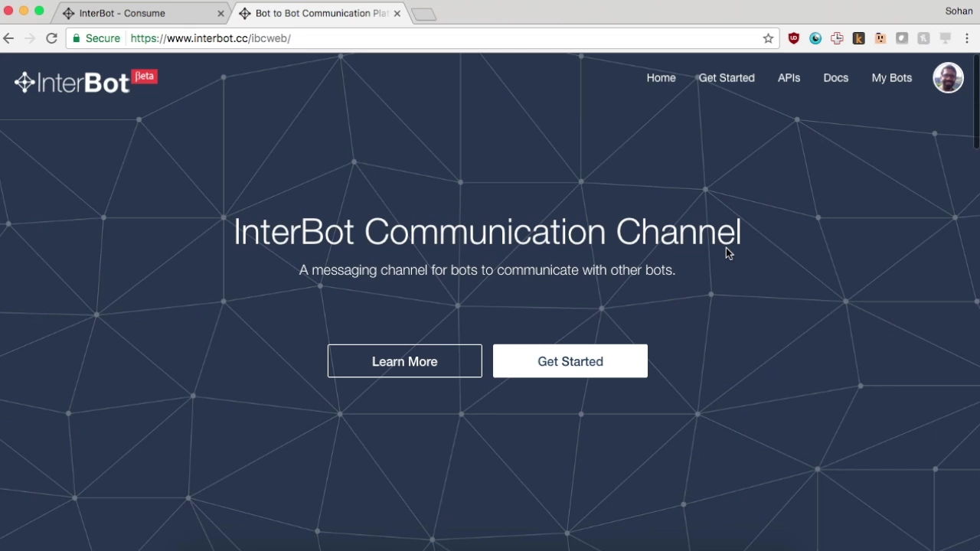This screenshot has width=980, height=551.
Task: Click the gray leaf extension icon
Action: [x=902, y=38]
